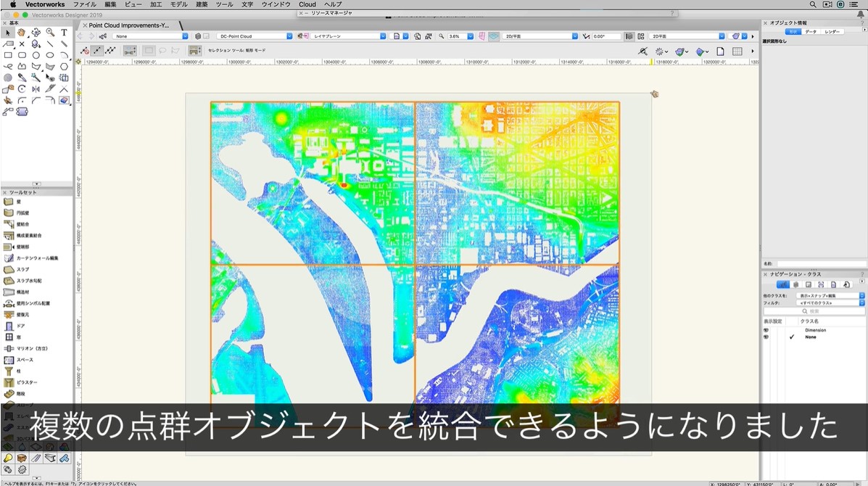Activate the Mirror tool
The width and height of the screenshot is (868, 486).
pos(36,88)
